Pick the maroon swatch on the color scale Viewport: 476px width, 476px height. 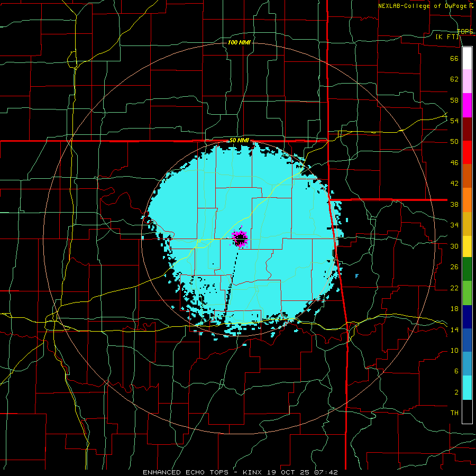(x=467, y=129)
